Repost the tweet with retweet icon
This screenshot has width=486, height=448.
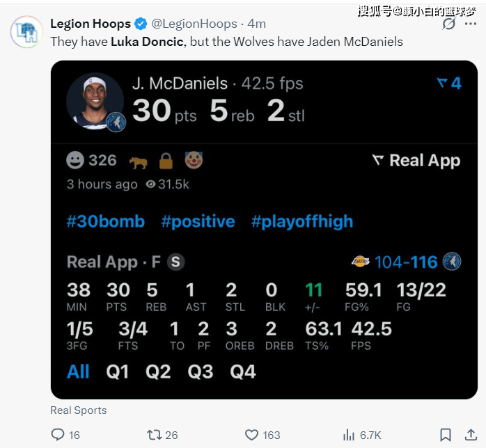coord(154,435)
